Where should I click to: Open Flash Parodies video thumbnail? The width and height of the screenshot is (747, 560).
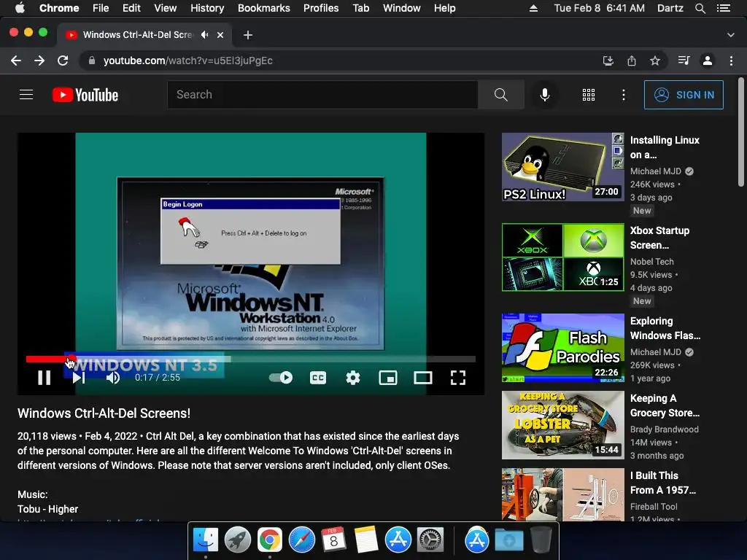click(x=562, y=348)
